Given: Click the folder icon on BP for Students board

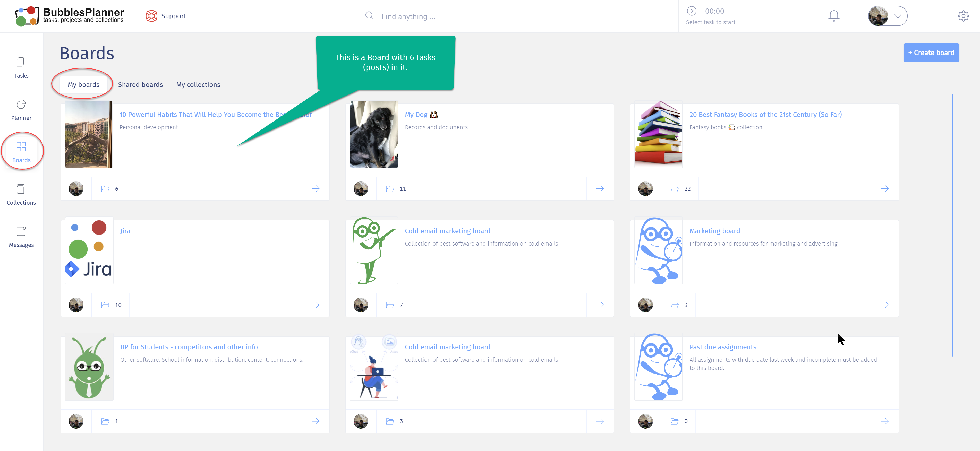Looking at the screenshot, I should tap(105, 421).
